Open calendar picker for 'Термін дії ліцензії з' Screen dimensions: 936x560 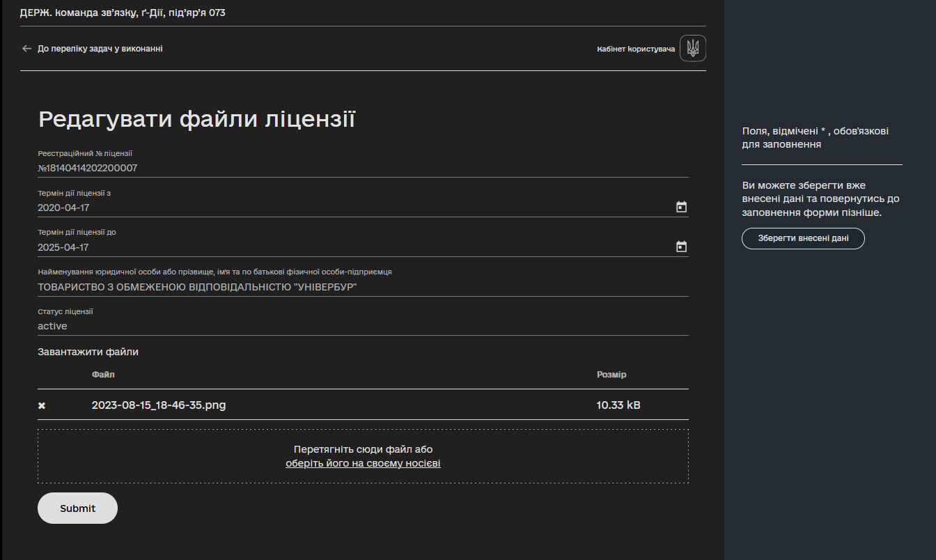coord(681,207)
